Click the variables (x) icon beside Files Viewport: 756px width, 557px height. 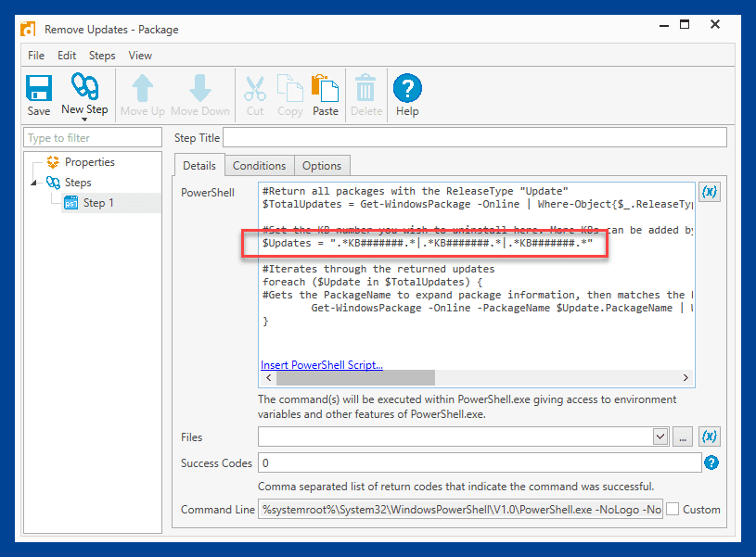click(x=710, y=437)
